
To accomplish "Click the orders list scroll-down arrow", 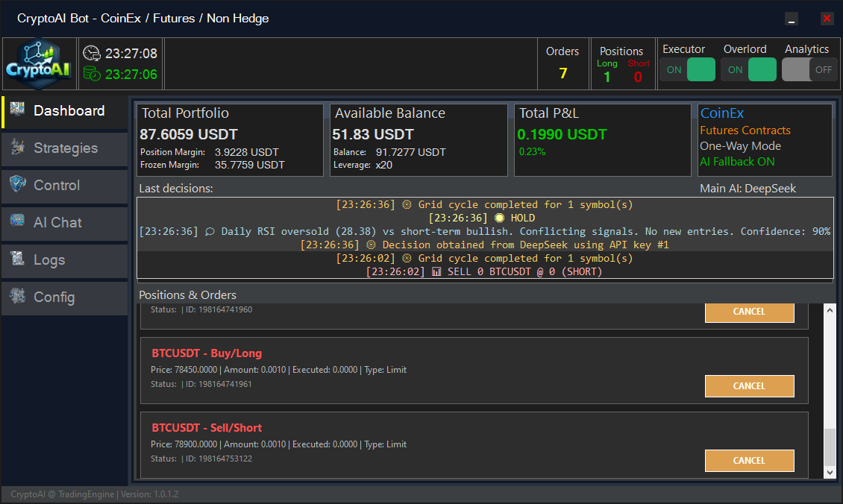I will click(x=830, y=472).
